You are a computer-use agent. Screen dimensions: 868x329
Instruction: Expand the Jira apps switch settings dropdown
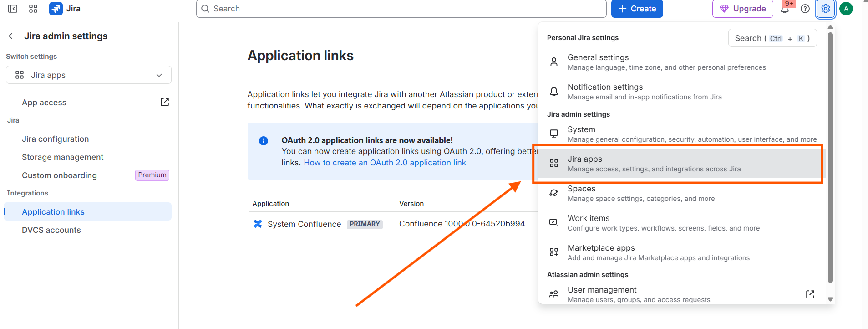click(x=89, y=75)
